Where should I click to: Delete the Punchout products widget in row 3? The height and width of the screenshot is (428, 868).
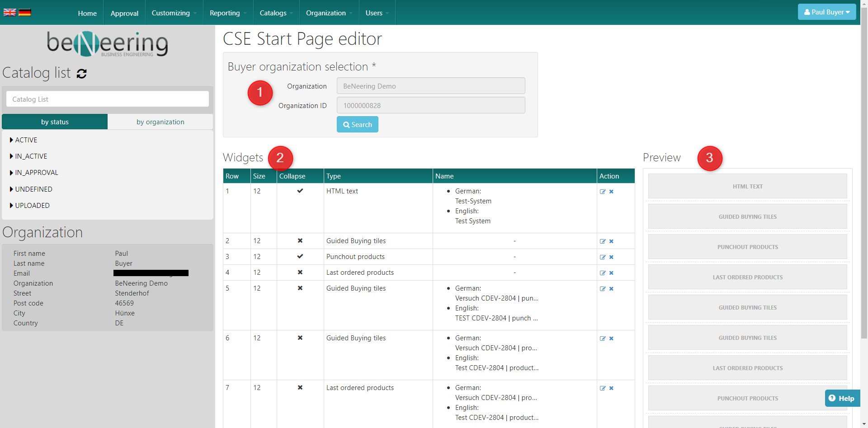coord(611,257)
